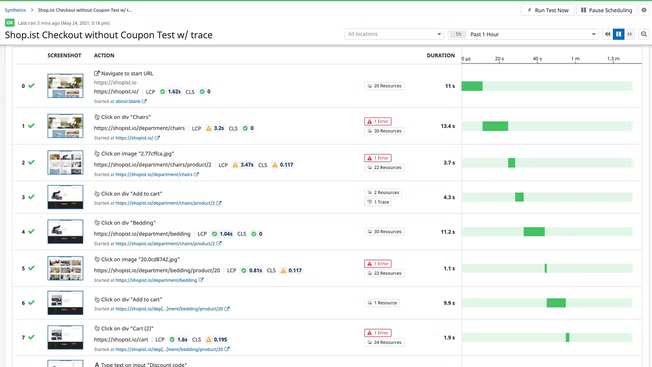Click the 30 Resources badge in Chairs step
Image resolution: width=652 pixels, height=367 pixels.
point(385,131)
